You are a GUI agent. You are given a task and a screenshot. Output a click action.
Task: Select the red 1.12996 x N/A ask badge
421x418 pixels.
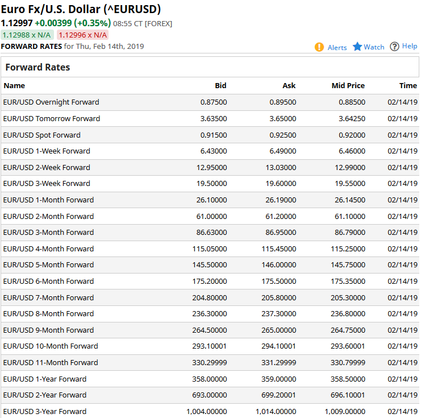[83, 35]
